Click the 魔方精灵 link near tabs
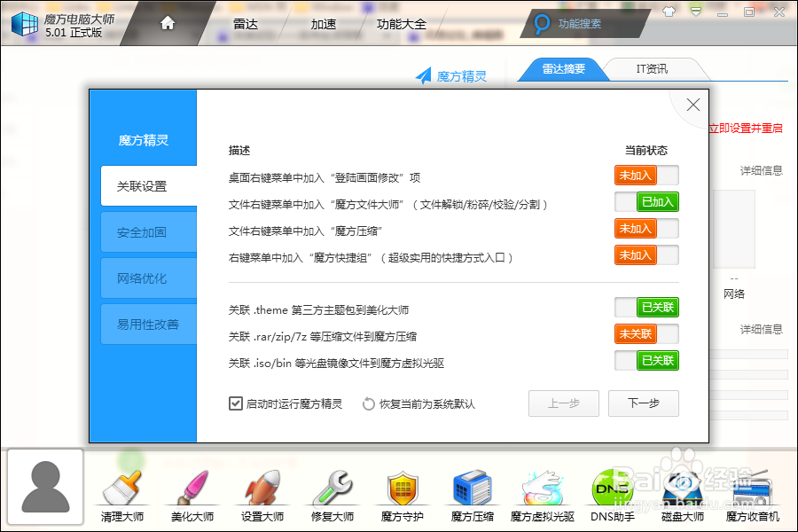 coord(462,76)
